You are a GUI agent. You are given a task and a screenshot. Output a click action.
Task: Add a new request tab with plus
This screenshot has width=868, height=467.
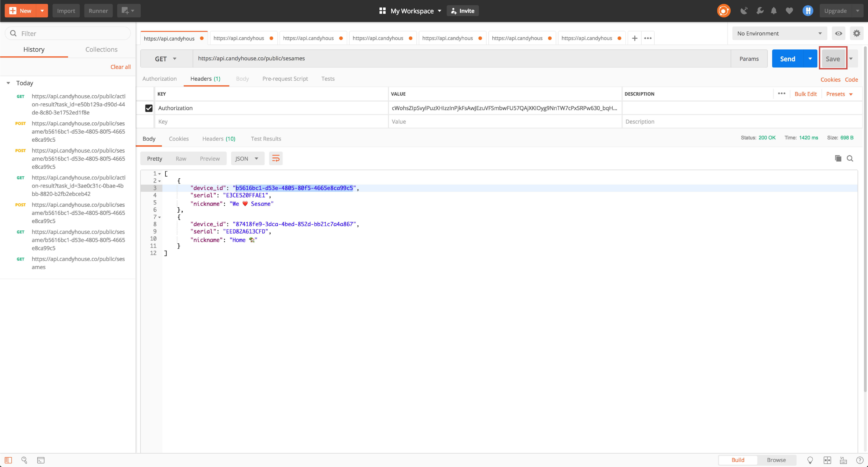(634, 38)
